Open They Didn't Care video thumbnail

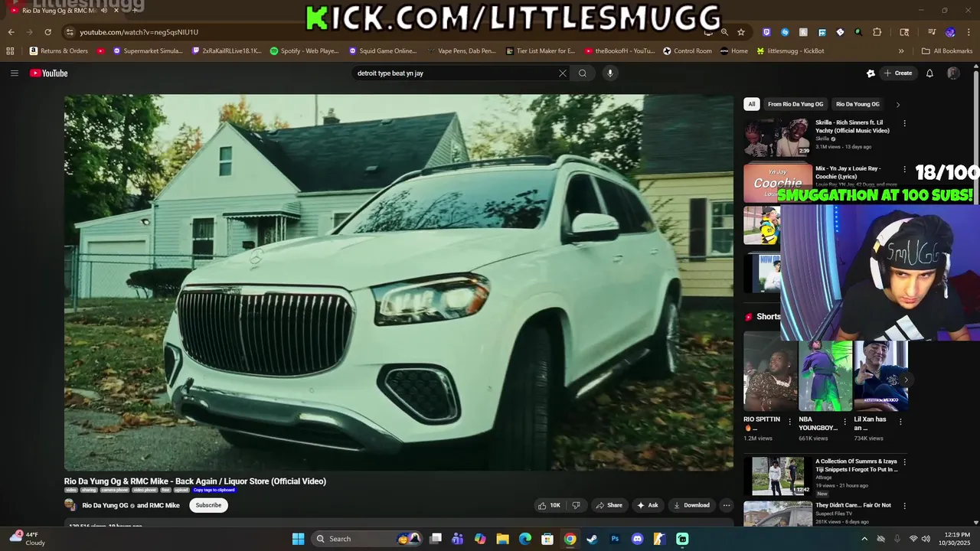pos(777,514)
